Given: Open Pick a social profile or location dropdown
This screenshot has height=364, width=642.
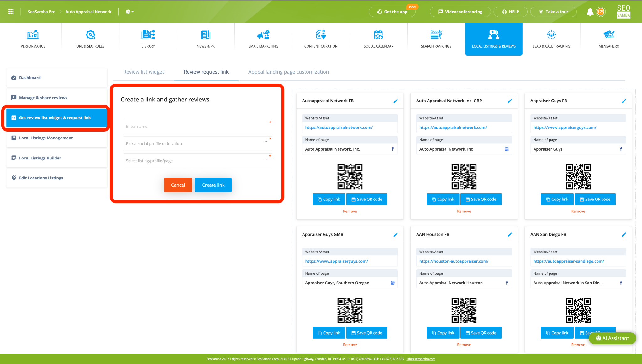Looking at the screenshot, I should click(x=197, y=143).
